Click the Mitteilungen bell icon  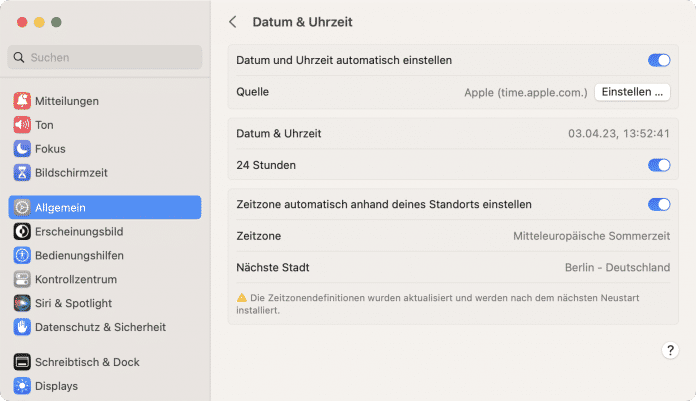tap(22, 101)
